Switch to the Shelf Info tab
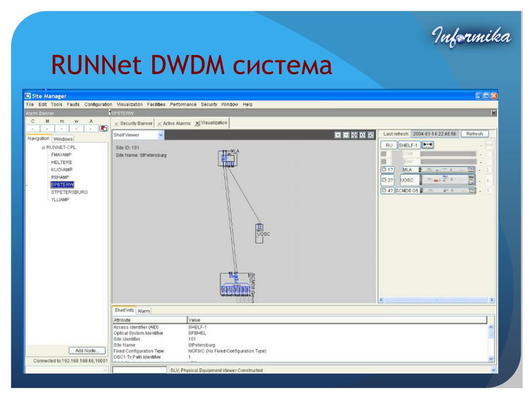532x399 pixels. pos(124,310)
